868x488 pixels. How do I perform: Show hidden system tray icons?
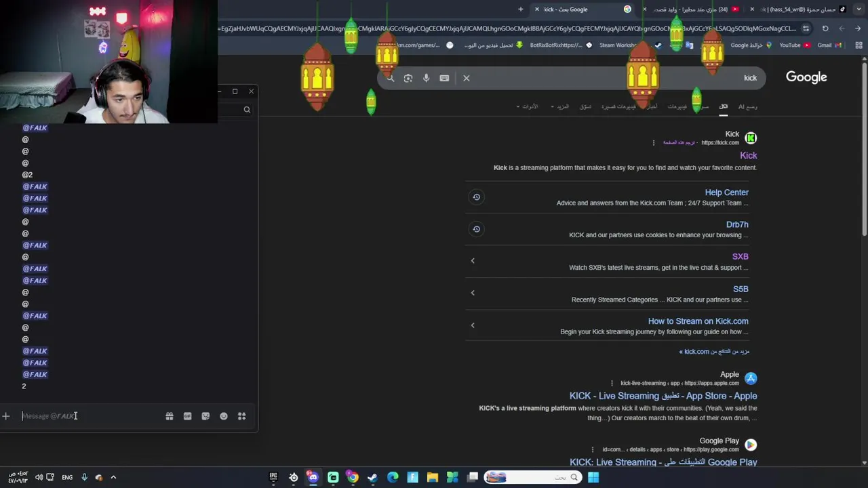point(113,477)
